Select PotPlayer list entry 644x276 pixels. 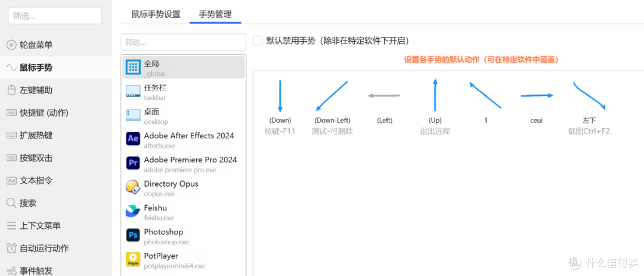pyautogui.click(x=184, y=259)
